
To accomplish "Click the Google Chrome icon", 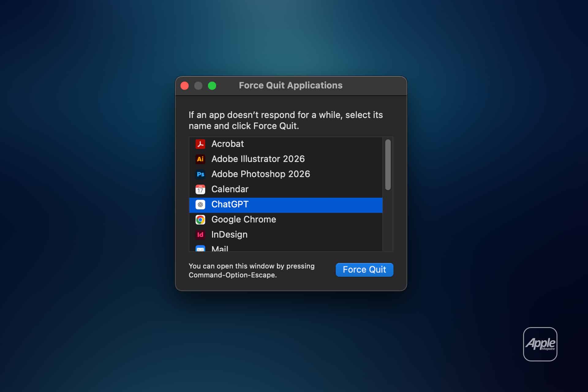I will [200, 220].
